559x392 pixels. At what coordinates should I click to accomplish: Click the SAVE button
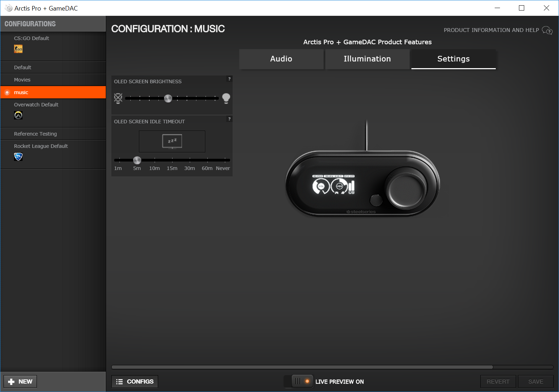pos(535,381)
